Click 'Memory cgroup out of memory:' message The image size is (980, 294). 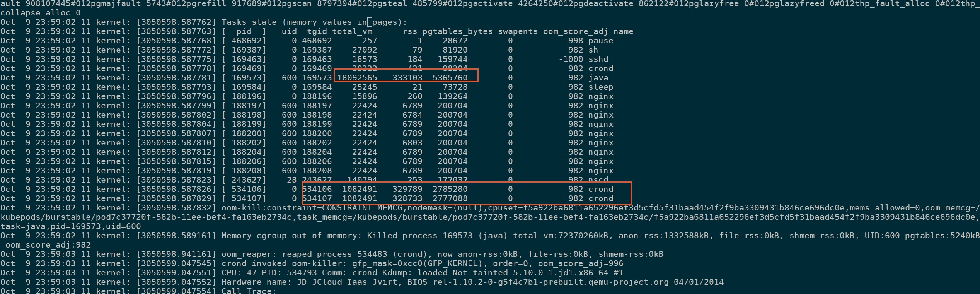click(292, 236)
